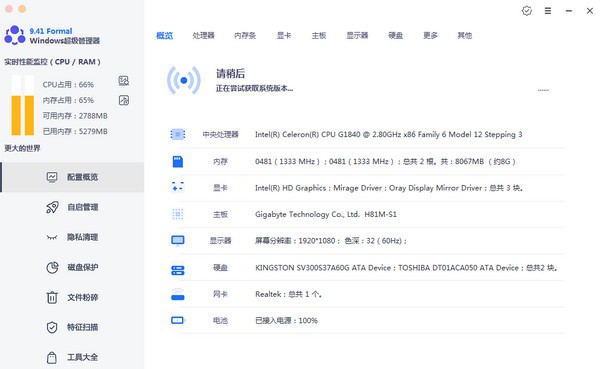This screenshot has height=369, width=600.
Task: Click the closed-eye icon beside 隐私清理
Action: 52,237
